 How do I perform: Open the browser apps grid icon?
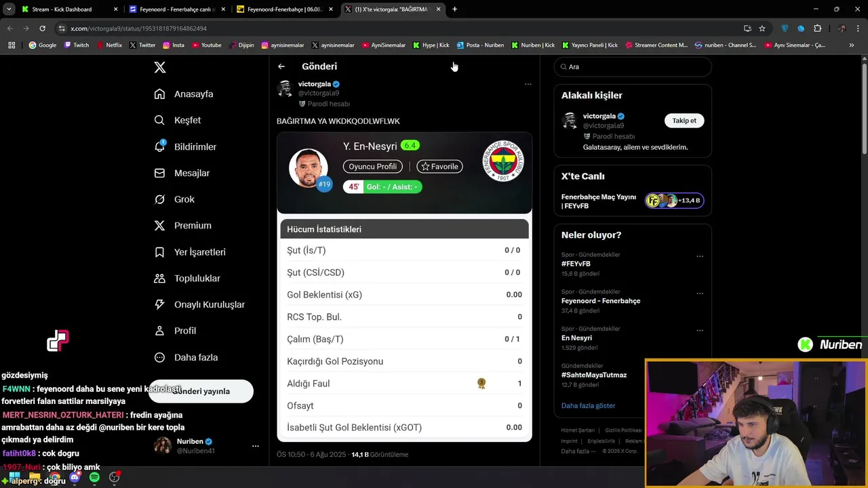[x=12, y=45]
